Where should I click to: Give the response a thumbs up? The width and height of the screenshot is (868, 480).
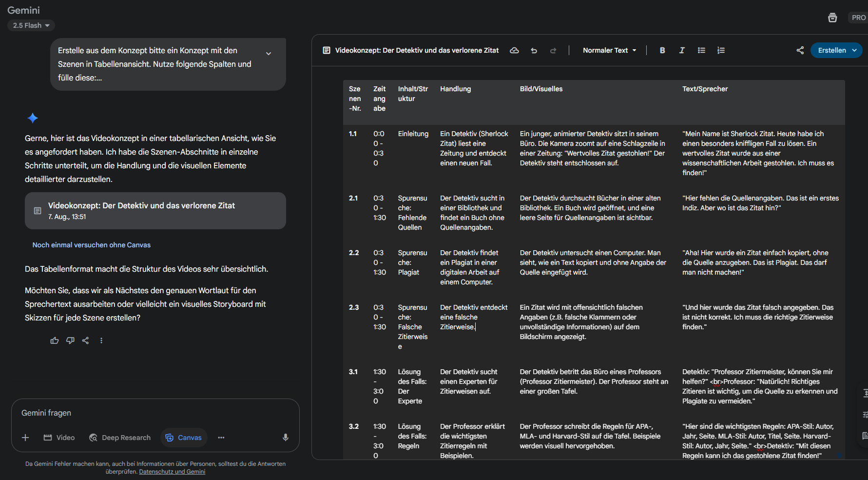point(55,340)
